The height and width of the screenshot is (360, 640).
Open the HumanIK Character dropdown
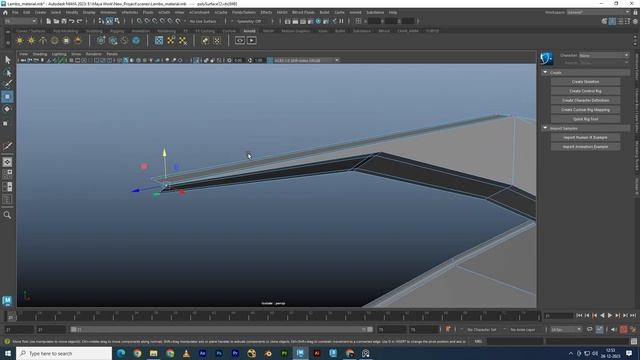pyautogui.click(x=604, y=55)
